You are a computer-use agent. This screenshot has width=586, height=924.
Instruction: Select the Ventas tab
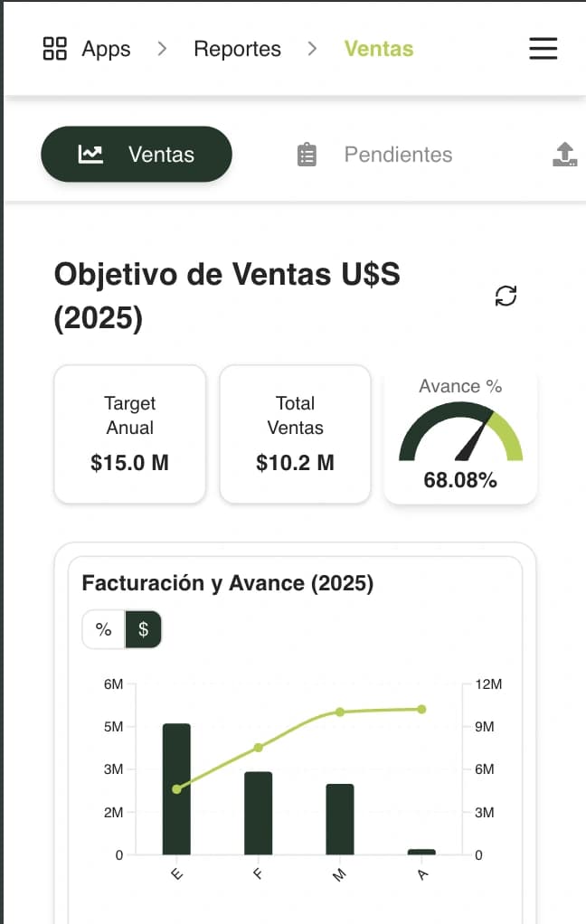[137, 155]
